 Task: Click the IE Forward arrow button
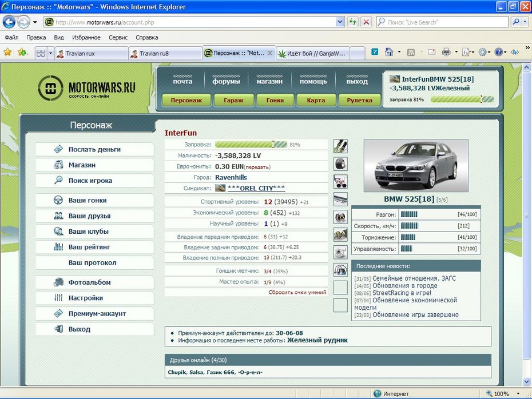coord(23,22)
